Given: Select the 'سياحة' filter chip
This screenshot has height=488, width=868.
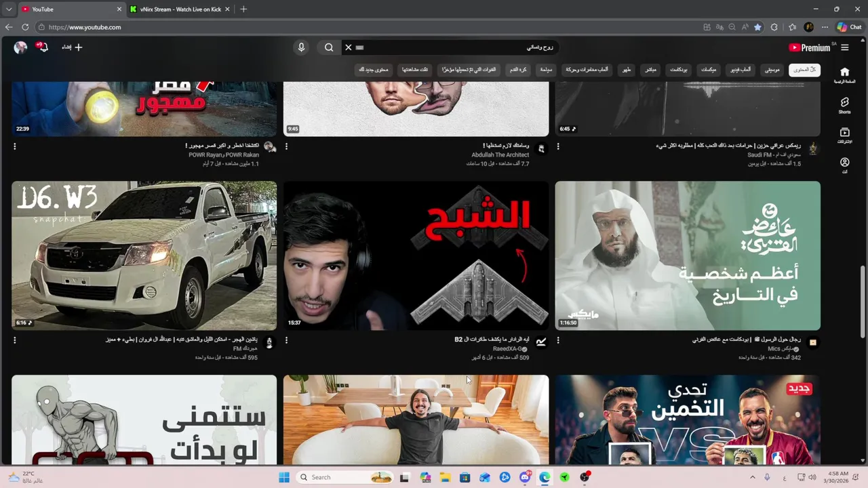Looking at the screenshot, I should (x=546, y=70).
